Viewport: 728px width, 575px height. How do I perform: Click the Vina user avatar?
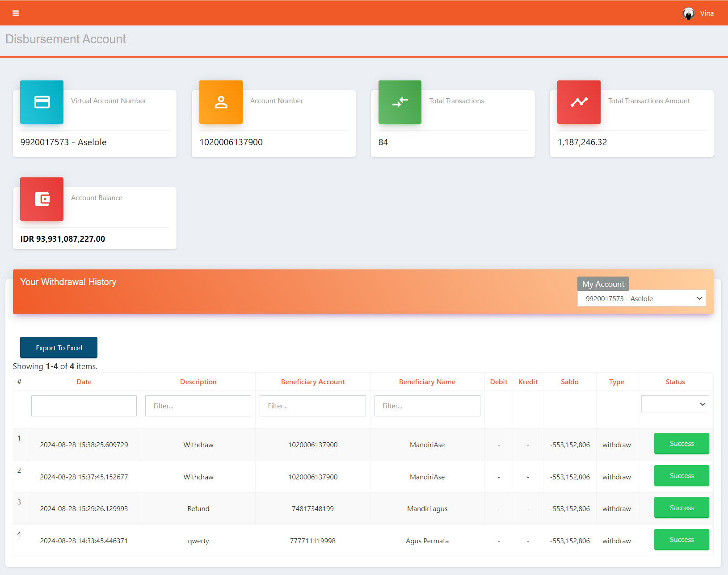click(x=688, y=13)
